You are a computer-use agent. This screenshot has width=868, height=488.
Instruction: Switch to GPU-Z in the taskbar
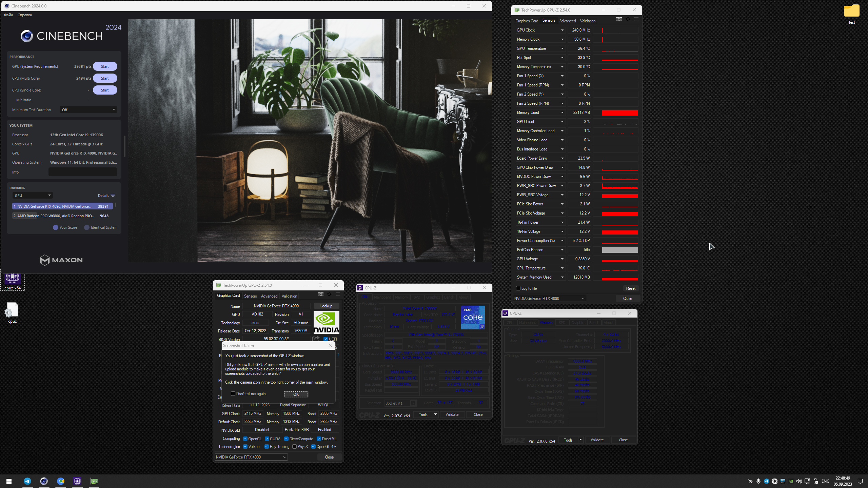click(x=94, y=481)
